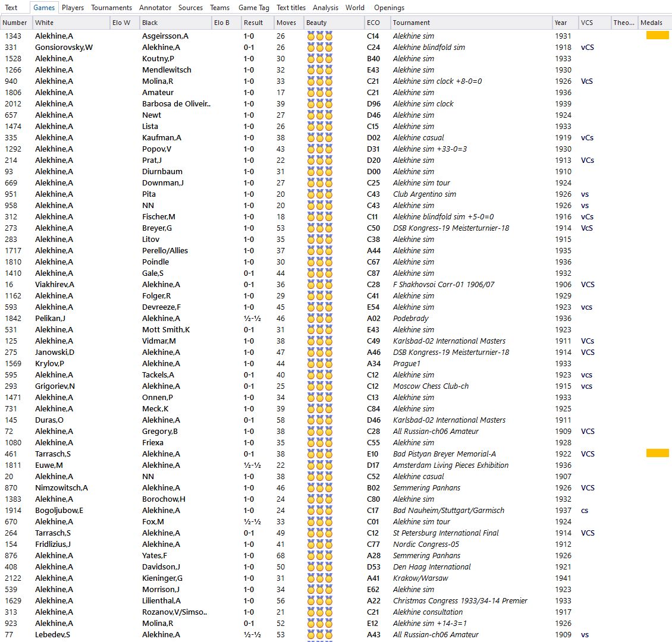Viewport: 672px width, 642px height.
Task: Sort list by Moves column header
Action: 285,23
